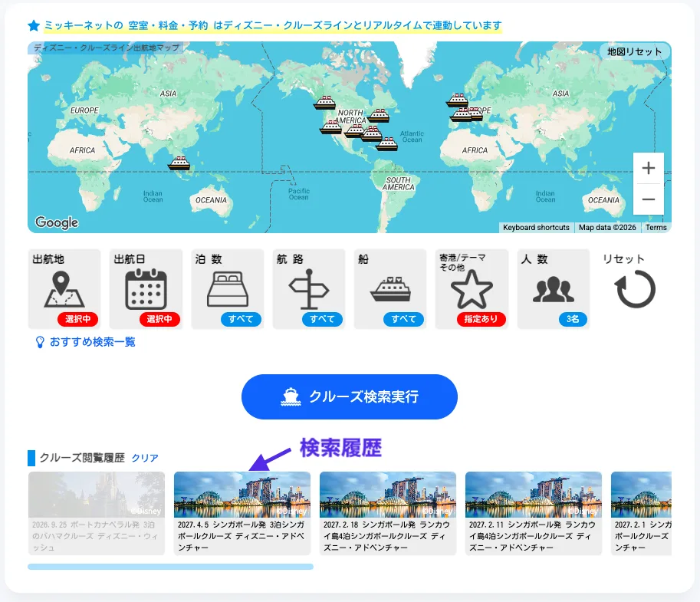Viewport: 700px width, 602px height.
Task: Open 2027.4.5 シンガポール発 3泊 cruise card
Action: 242,513
